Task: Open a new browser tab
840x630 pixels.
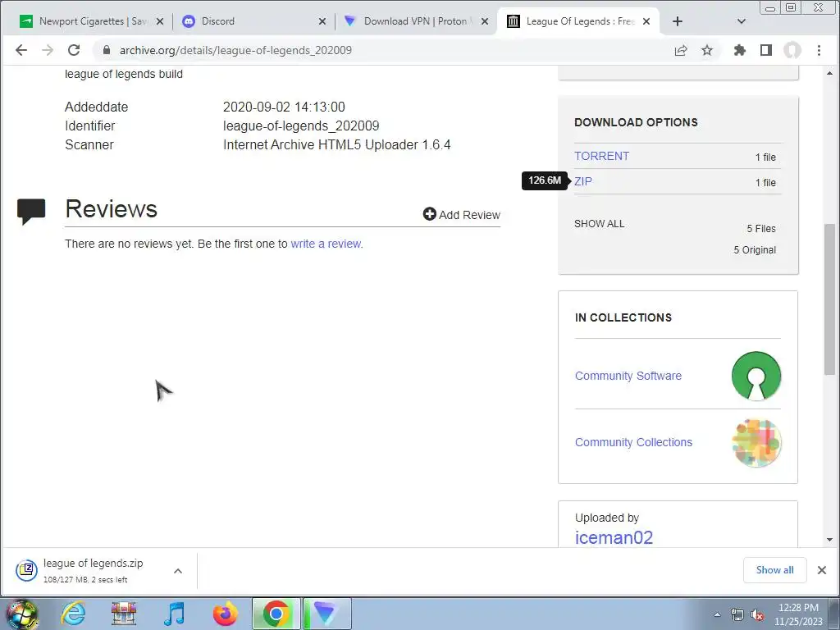Action: [x=677, y=21]
